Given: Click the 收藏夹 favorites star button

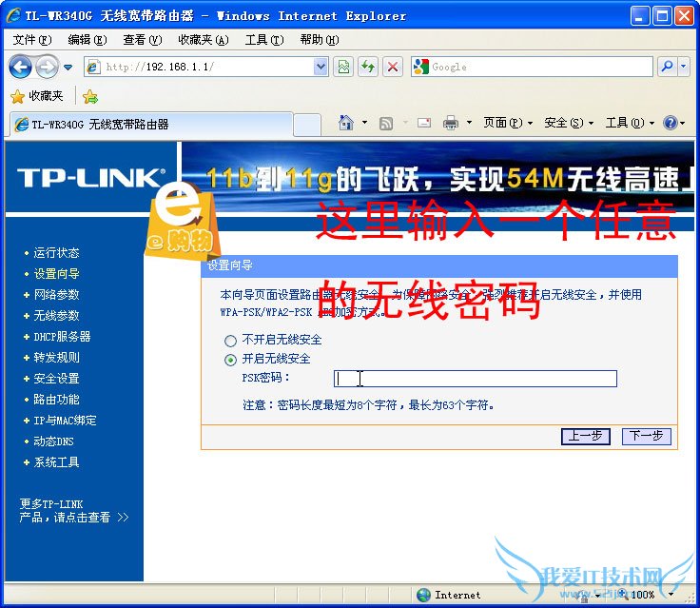Looking at the screenshot, I should [x=37, y=96].
